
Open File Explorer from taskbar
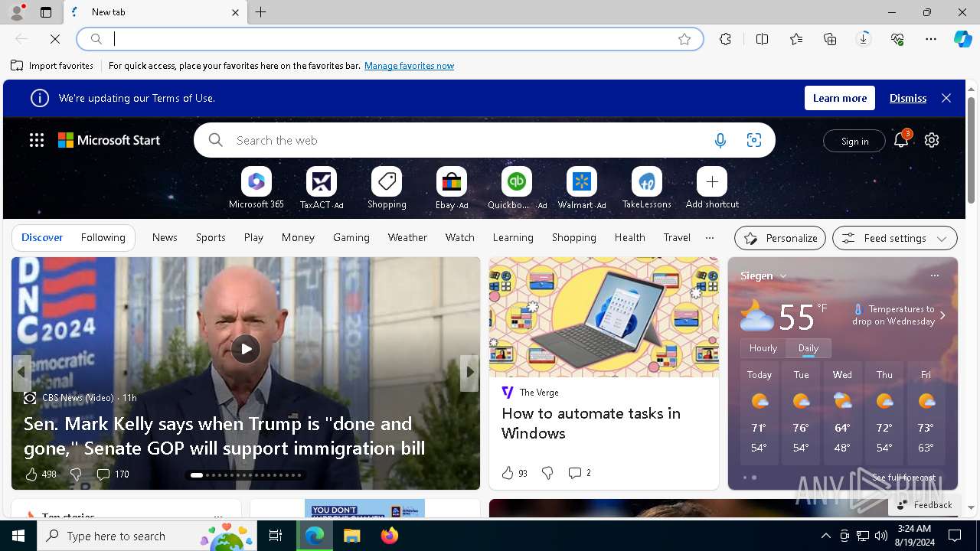point(352,536)
